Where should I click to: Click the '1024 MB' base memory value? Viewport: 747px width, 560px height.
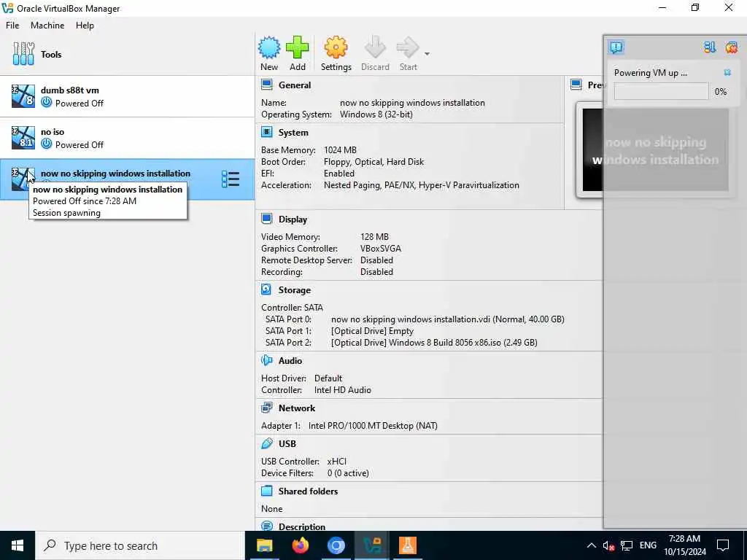(x=340, y=150)
